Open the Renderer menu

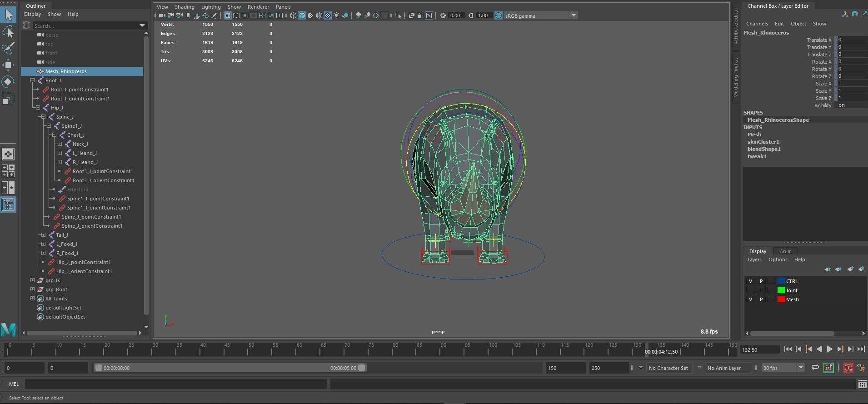point(258,7)
